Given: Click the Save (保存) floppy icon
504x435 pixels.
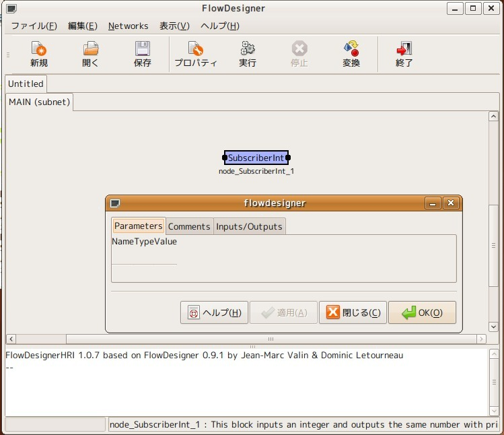Looking at the screenshot, I should 142,50.
